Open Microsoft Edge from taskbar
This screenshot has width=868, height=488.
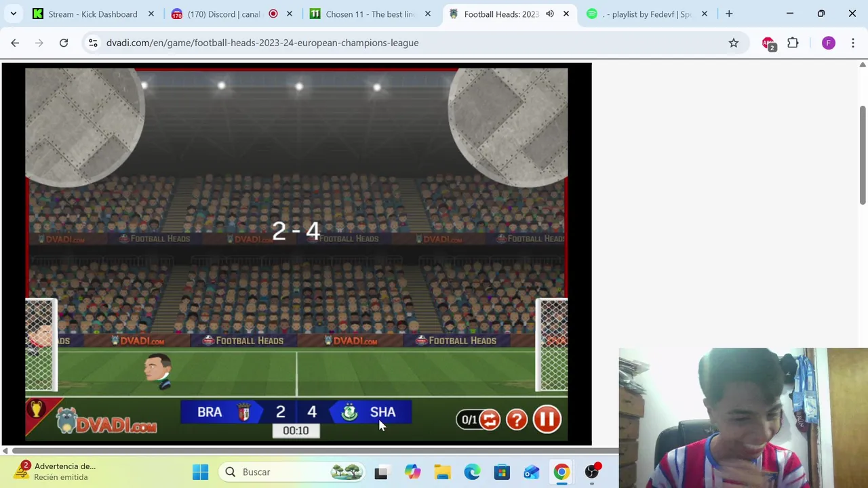[472, 472]
